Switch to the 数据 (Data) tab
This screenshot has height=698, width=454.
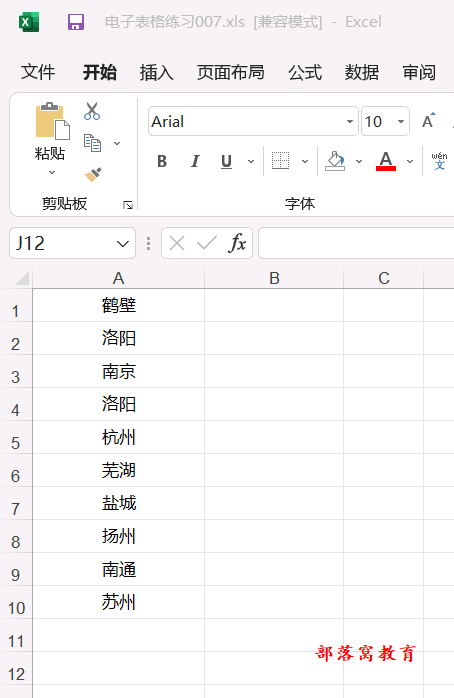click(362, 72)
